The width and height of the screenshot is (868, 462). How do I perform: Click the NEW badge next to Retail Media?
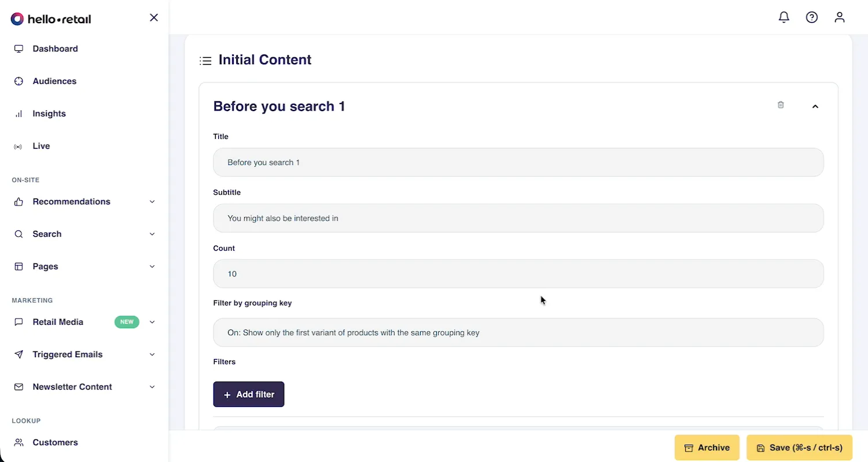pyautogui.click(x=127, y=322)
